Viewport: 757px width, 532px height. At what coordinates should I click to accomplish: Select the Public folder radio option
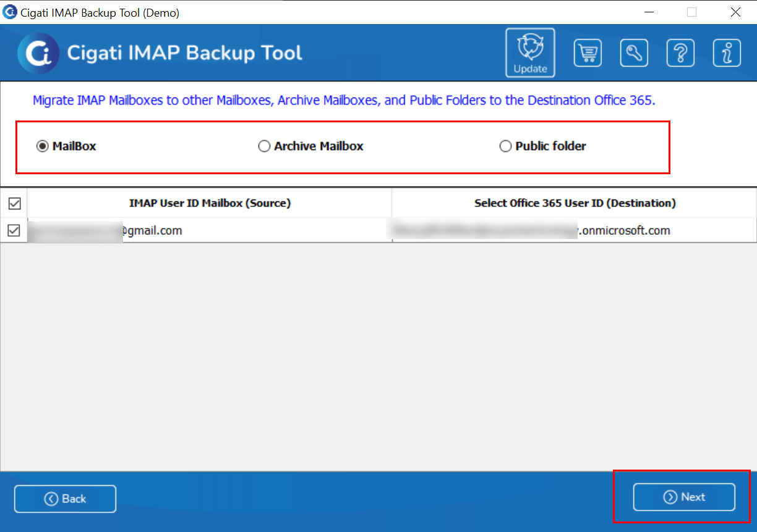click(x=542, y=146)
